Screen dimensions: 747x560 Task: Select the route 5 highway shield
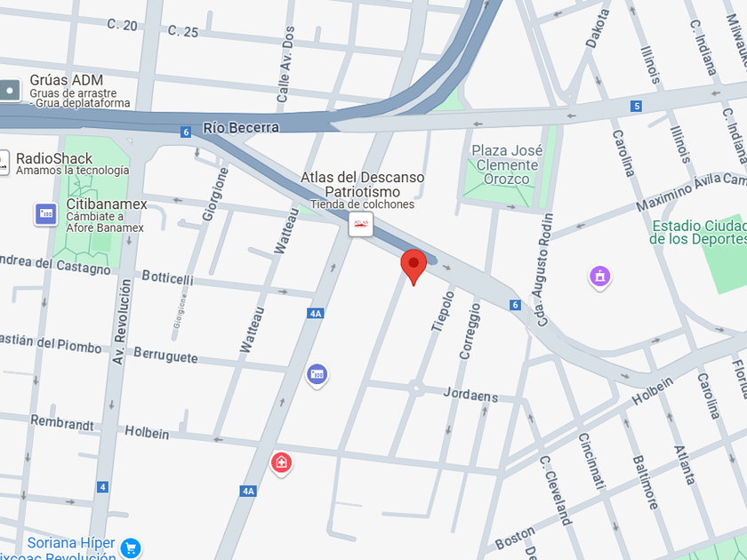(636, 106)
